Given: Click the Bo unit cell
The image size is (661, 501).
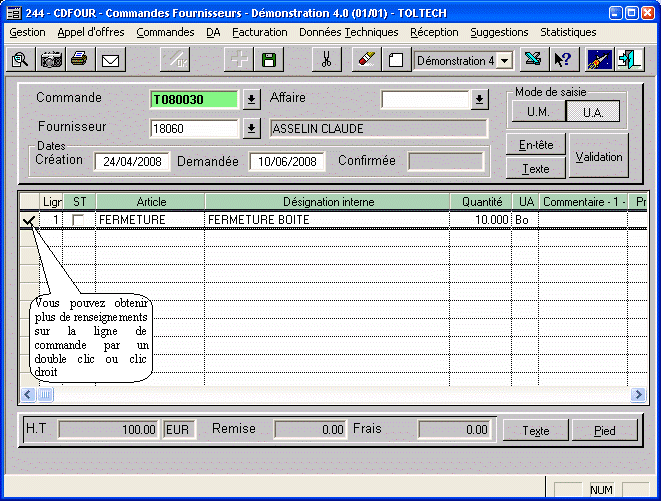Looking at the screenshot, I should [x=525, y=220].
